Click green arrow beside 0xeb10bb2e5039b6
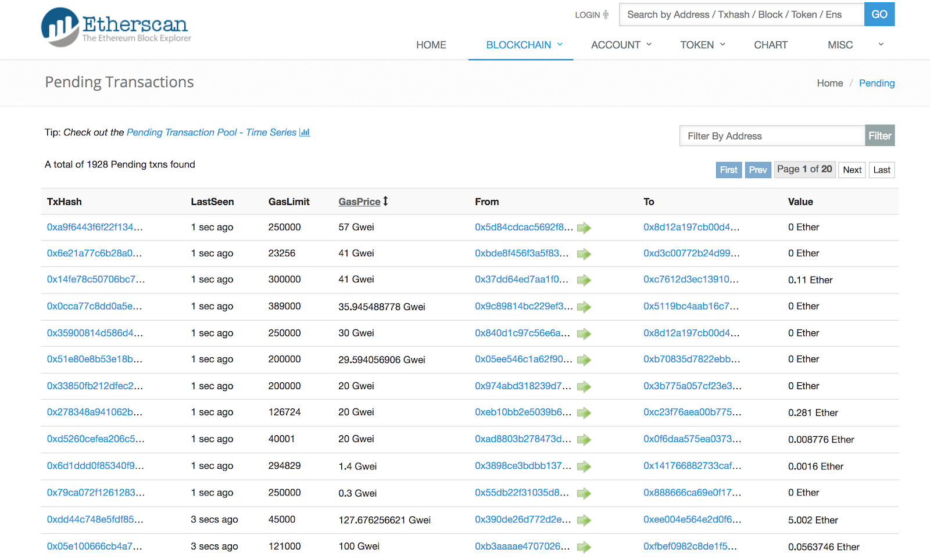The height and width of the screenshot is (560, 930). click(584, 412)
